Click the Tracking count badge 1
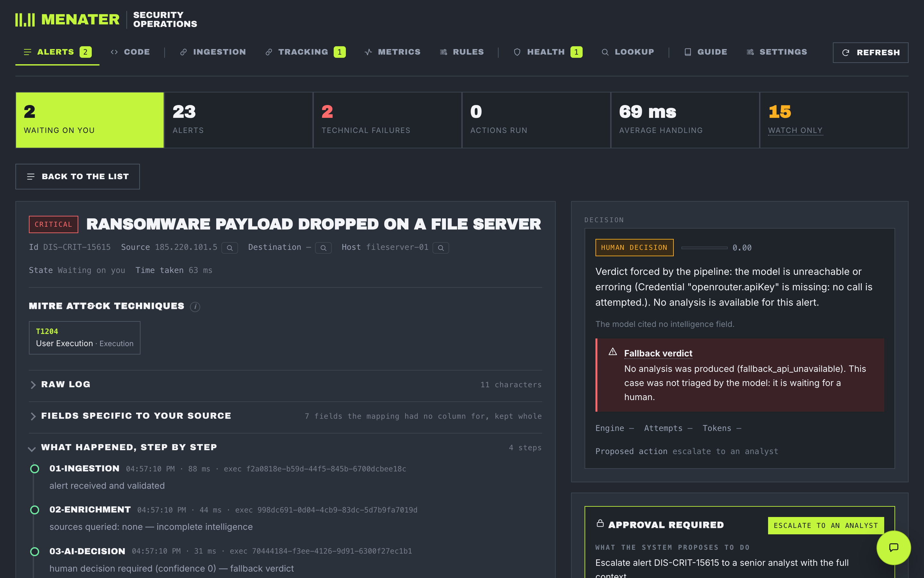Viewport: 924px width, 578px height. (339, 52)
